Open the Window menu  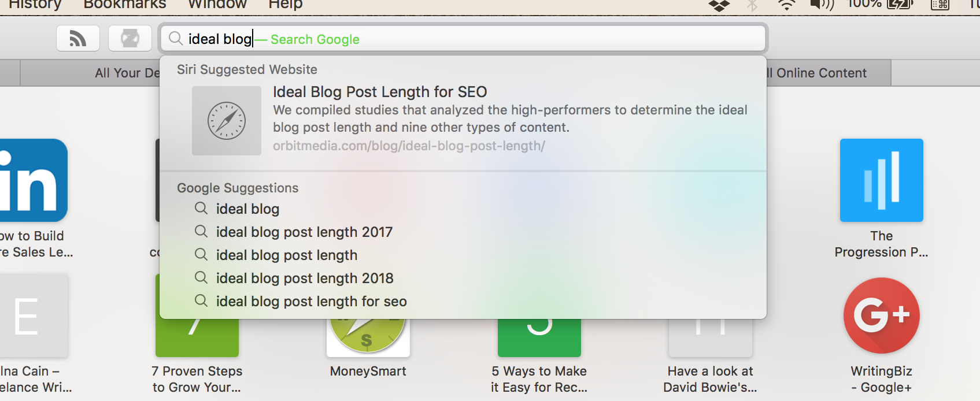[217, 5]
